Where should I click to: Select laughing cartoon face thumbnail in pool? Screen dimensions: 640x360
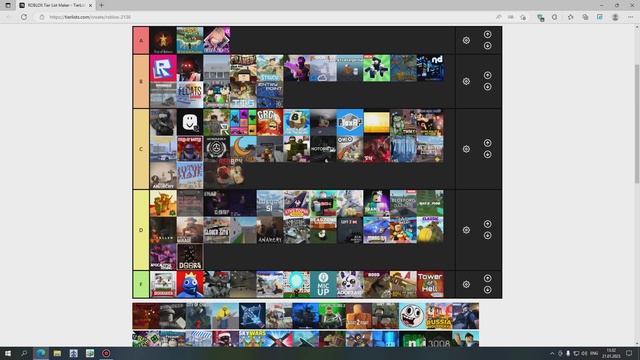pyautogui.click(x=412, y=316)
